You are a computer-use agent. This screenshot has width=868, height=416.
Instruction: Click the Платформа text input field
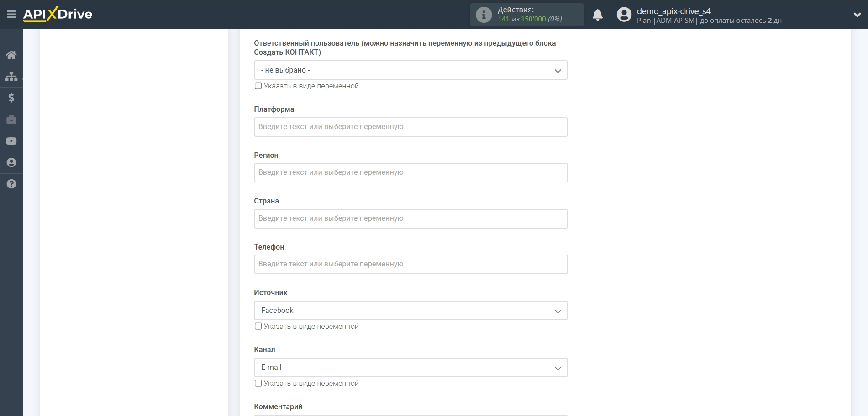(410, 127)
